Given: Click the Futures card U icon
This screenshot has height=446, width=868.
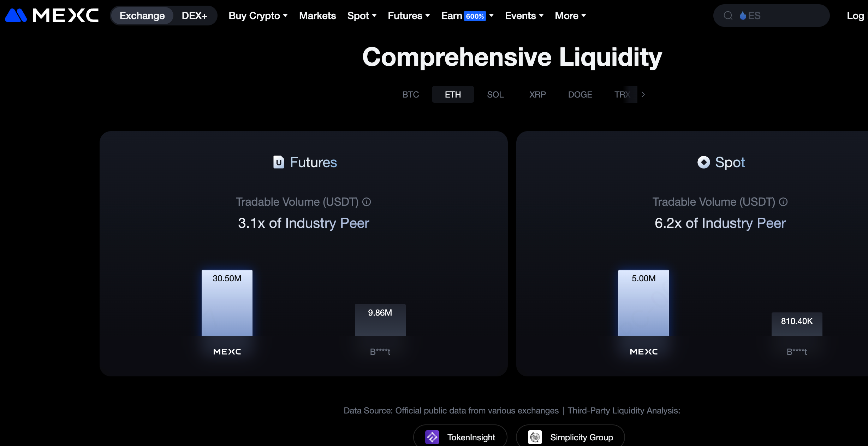Looking at the screenshot, I should click(x=279, y=162).
